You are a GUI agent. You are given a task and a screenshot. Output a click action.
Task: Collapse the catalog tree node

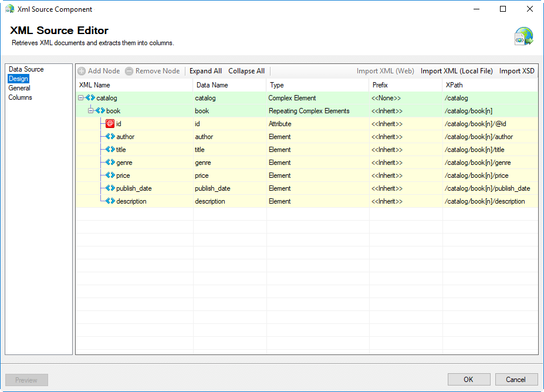(x=81, y=98)
